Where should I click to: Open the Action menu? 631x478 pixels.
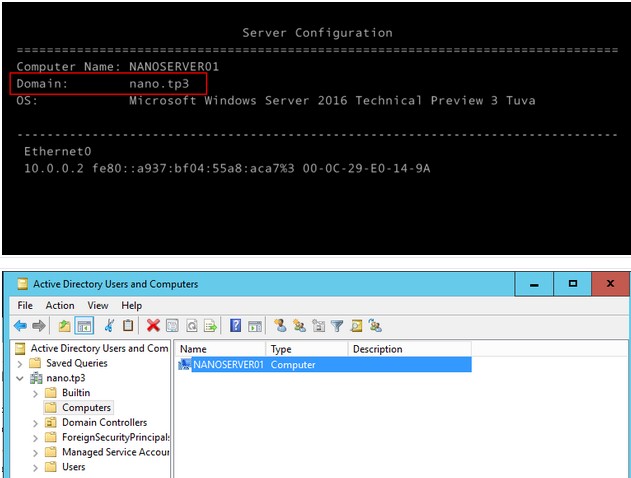point(60,305)
